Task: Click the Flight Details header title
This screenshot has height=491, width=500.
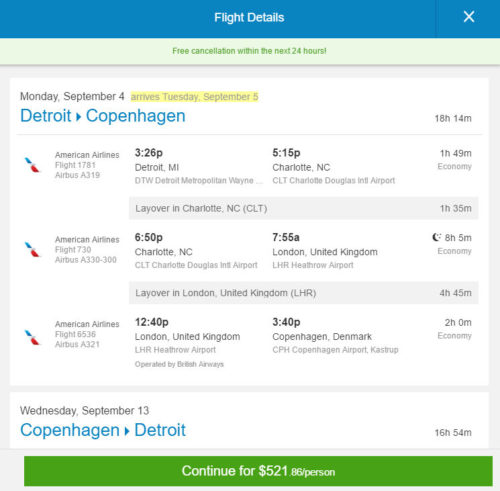Action: click(x=249, y=17)
